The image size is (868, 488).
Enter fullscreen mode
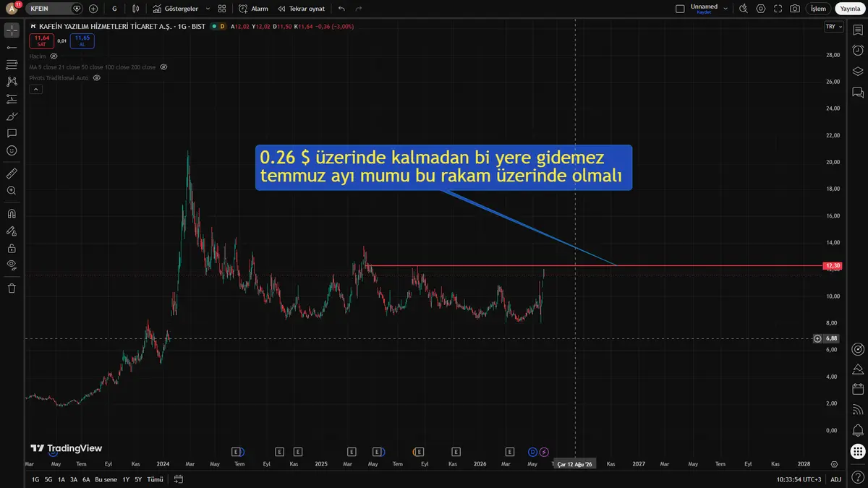click(778, 9)
